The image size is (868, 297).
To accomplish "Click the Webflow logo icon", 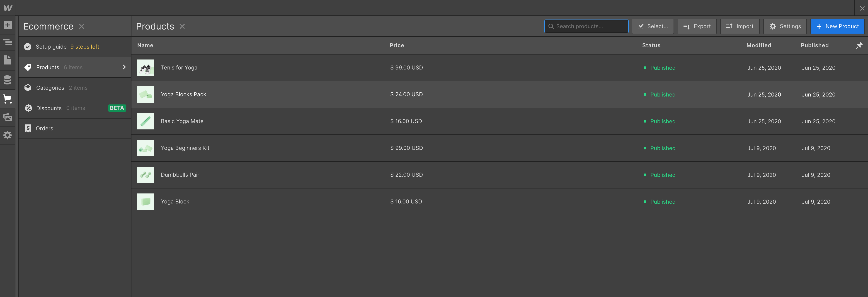I will pyautogui.click(x=7, y=8).
